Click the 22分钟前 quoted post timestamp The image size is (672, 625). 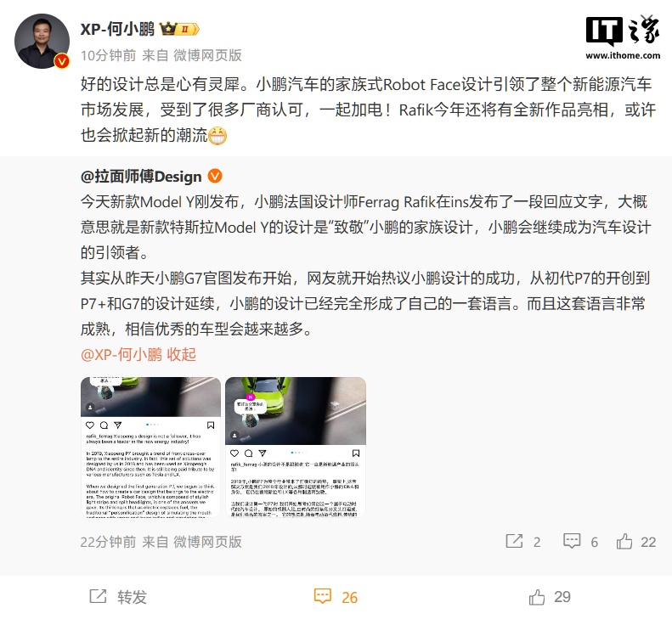109,542
